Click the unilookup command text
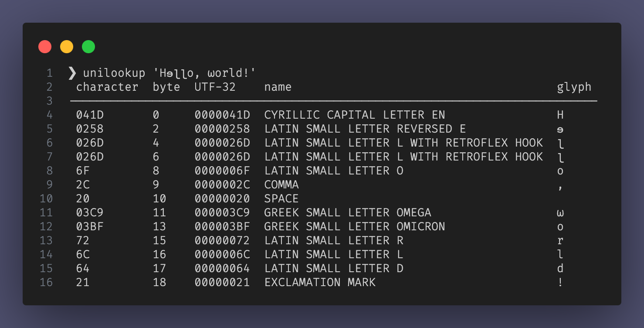 coord(114,73)
